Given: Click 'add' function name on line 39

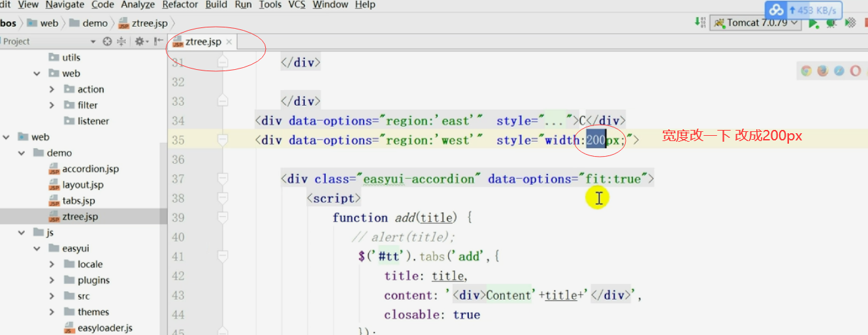Looking at the screenshot, I should tap(405, 217).
